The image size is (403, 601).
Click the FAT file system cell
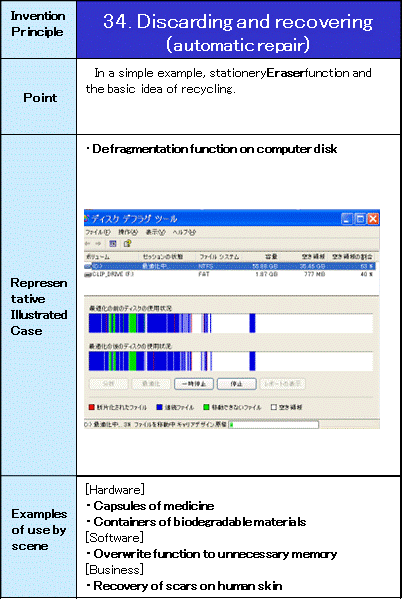[x=204, y=274]
